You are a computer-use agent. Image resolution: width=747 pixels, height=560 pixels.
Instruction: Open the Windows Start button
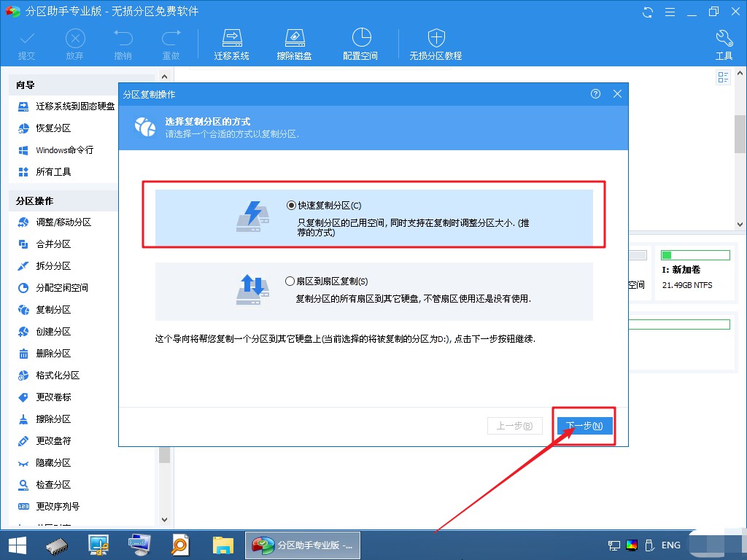tap(18, 545)
